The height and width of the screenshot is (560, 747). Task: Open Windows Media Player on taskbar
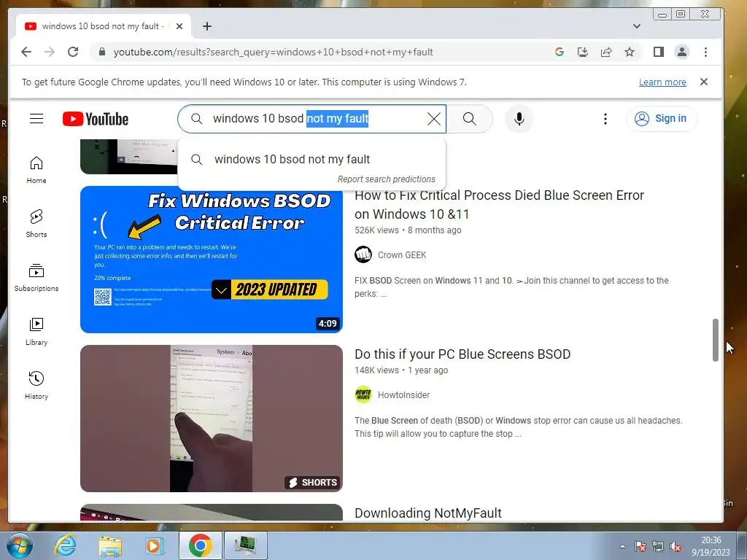(155, 545)
